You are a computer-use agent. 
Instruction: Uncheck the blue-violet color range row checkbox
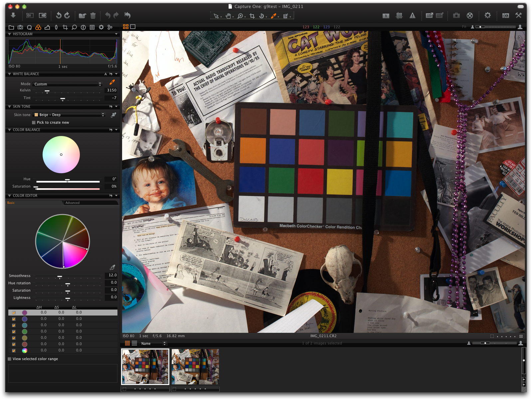click(14, 319)
